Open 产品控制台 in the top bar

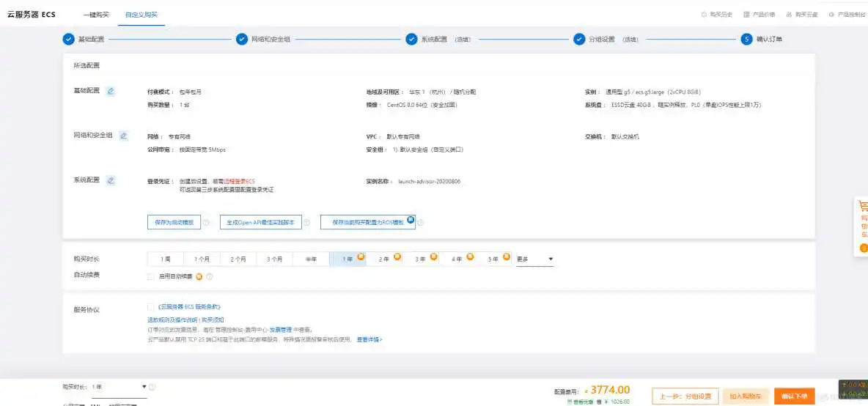tap(847, 15)
